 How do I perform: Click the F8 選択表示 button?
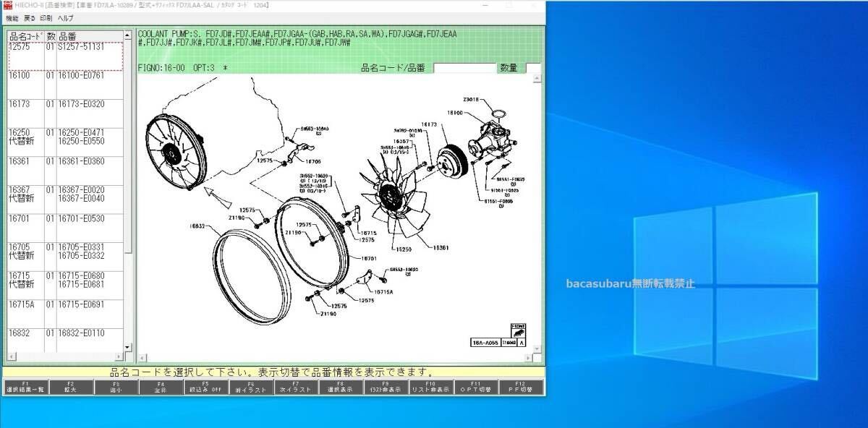tap(341, 387)
